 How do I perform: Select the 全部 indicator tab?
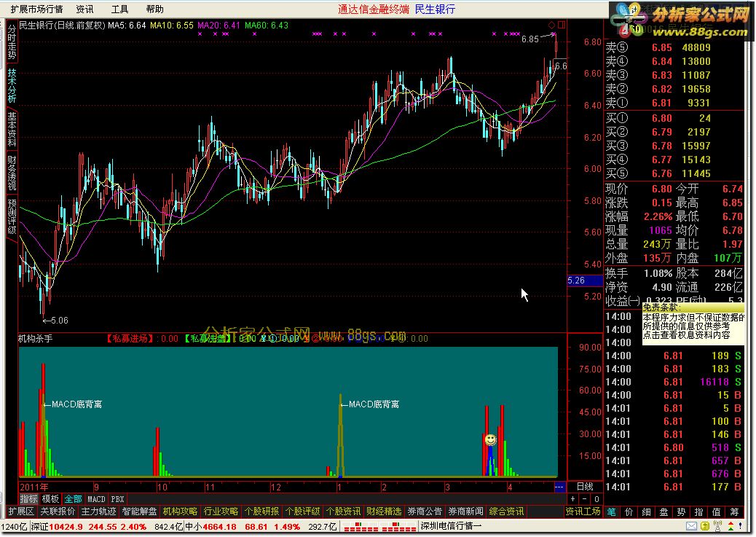tap(73, 499)
